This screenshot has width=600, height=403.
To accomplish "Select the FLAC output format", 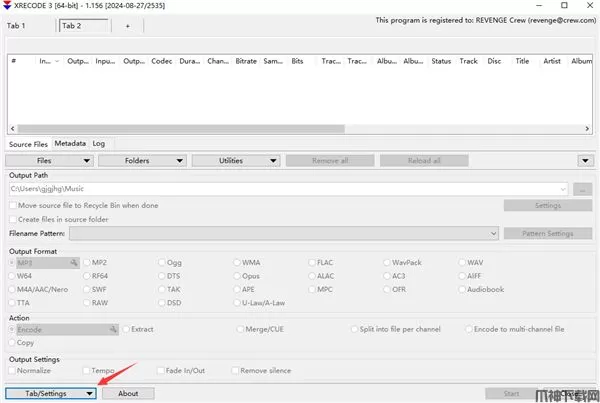I will [x=311, y=262].
